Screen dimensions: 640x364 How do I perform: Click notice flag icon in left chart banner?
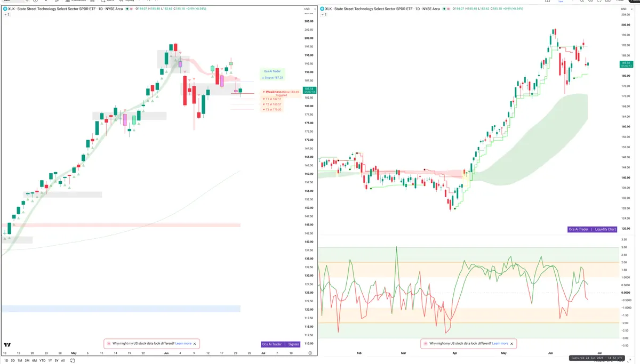[x=109, y=344]
